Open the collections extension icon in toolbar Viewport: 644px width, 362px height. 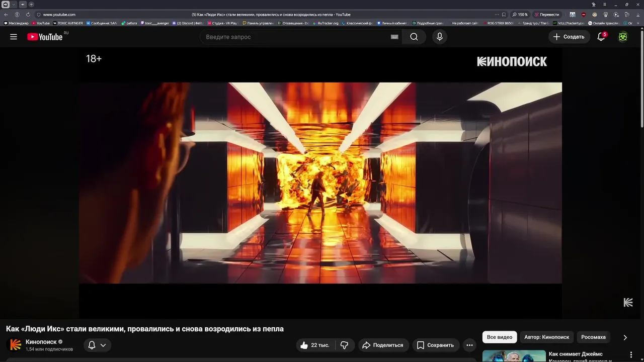click(x=627, y=15)
